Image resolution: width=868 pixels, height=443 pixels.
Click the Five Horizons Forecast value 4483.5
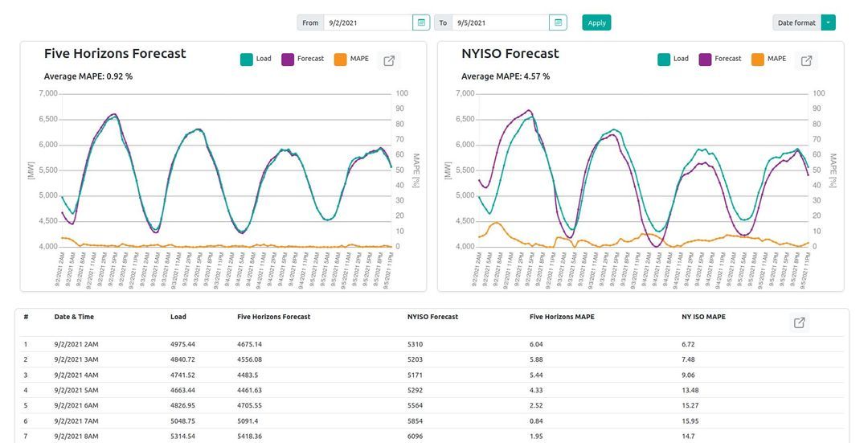247,375
